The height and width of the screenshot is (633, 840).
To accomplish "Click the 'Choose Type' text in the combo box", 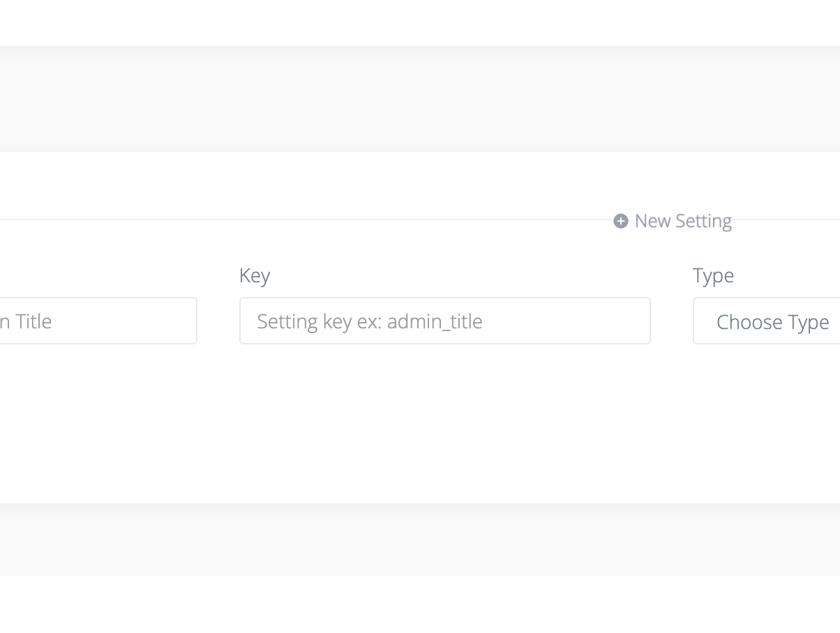I will click(772, 322).
